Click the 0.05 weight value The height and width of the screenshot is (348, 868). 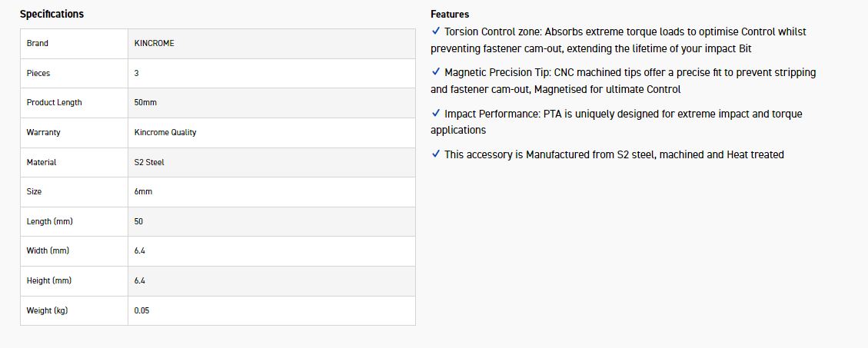click(141, 310)
